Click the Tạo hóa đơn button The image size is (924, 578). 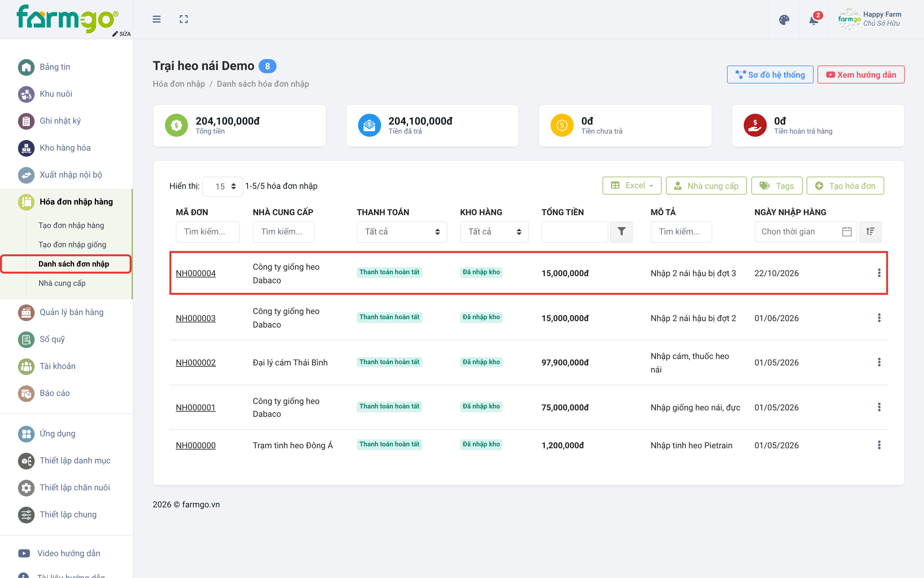(x=845, y=186)
